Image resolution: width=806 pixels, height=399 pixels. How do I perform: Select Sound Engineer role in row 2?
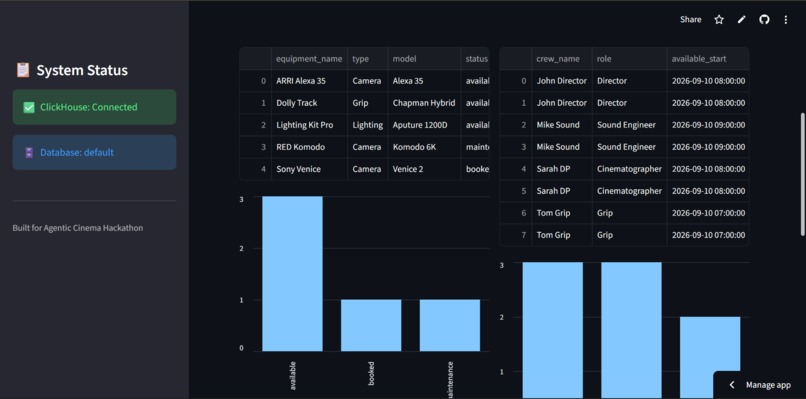pos(629,125)
